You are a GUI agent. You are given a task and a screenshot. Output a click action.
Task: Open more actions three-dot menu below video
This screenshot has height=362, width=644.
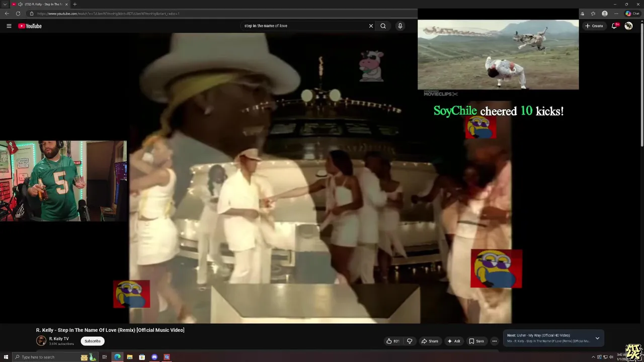494,341
